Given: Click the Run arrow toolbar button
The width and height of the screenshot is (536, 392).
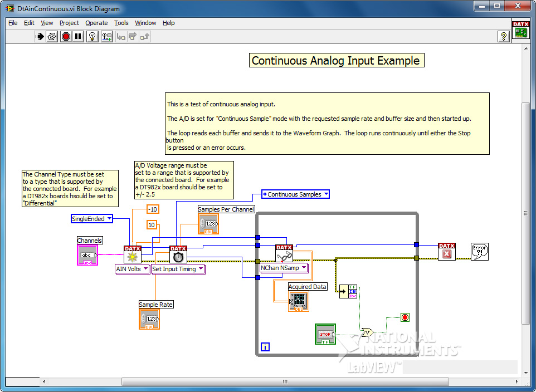Looking at the screenshot, I should click(x=40, y=37).
